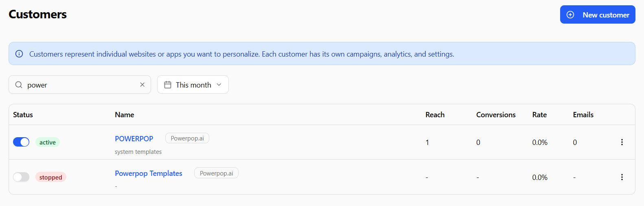This screenshot has width=644, height=206.
Task: Click the Reach column header
Action: (x=435, y=115)
